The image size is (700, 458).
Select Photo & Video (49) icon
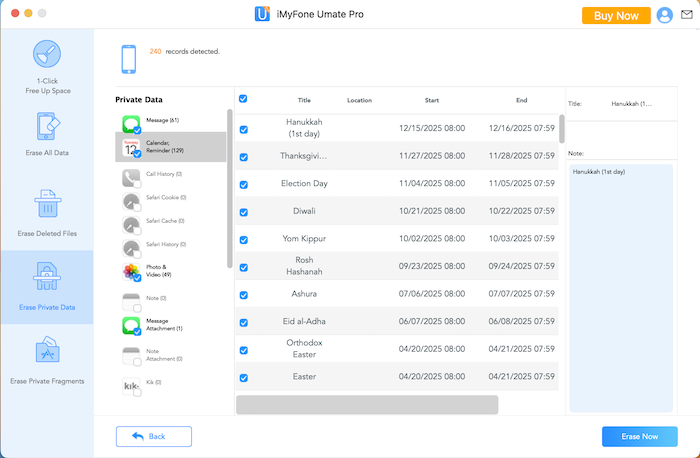coord(131,272)
